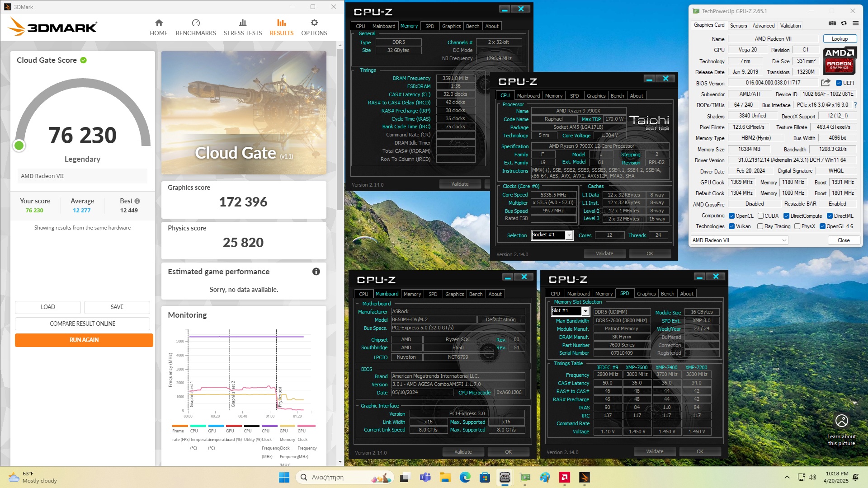Viewport: 868px width, 488px height.
Task: Toggle the Vulkan checkbox in GPU-Z
Action: click(731, 226)
